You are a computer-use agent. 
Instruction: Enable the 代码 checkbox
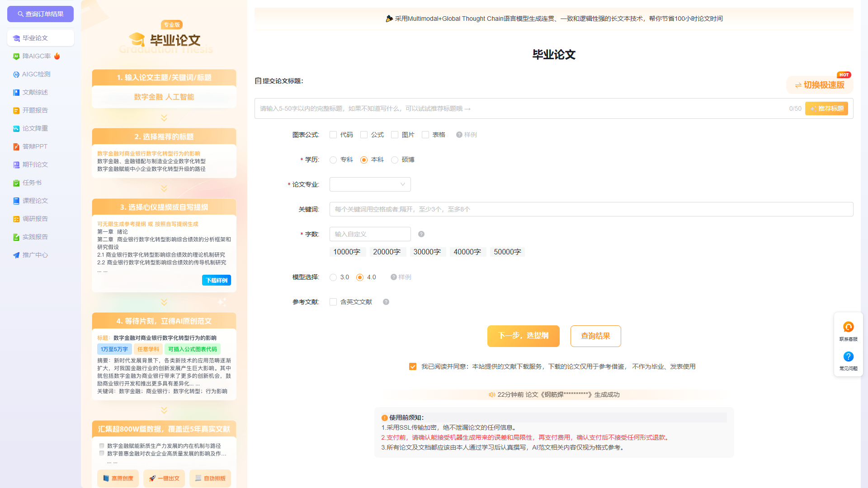[333, 135]
